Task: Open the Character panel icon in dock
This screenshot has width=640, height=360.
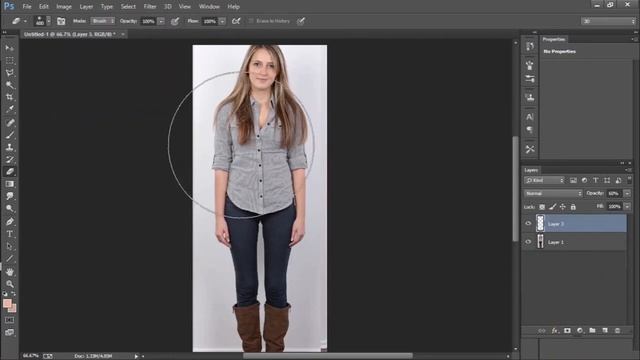Action: pos(530,117)
